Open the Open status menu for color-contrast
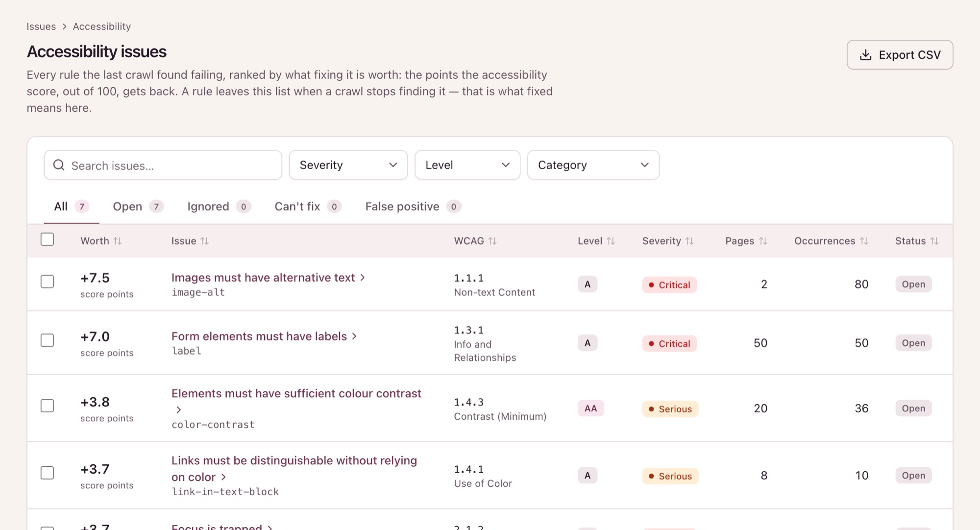 tap(913, 408)
